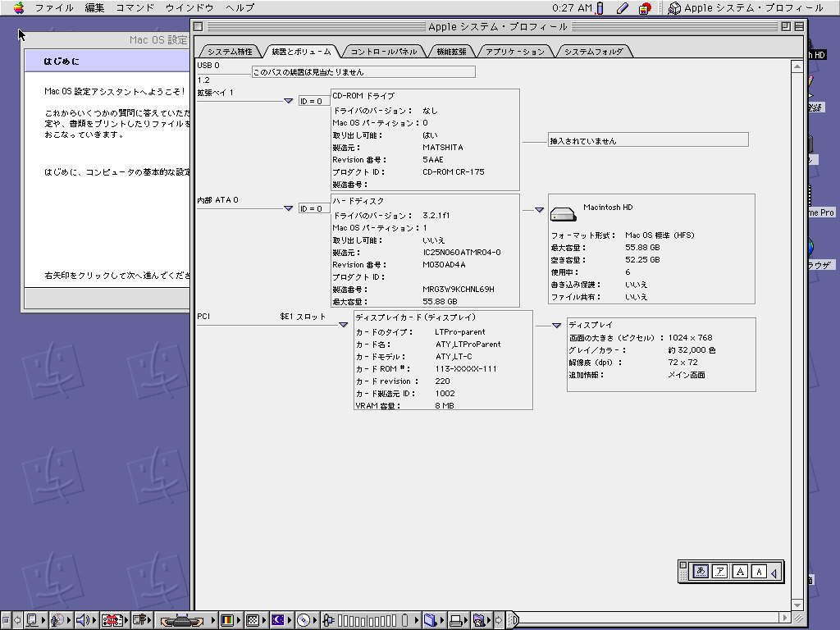
Task: Click the 0:27 AM clock
Action: pyautogui.click(x=572, y=7)
